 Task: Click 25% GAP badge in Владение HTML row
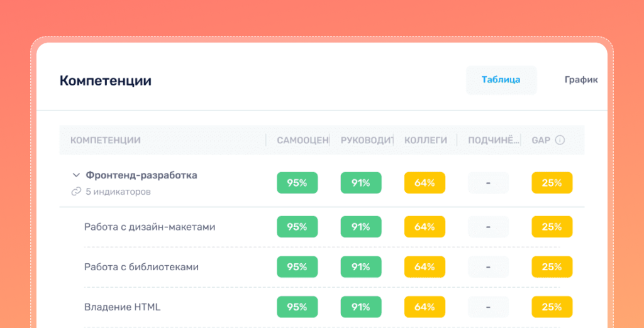click(552, 307)
